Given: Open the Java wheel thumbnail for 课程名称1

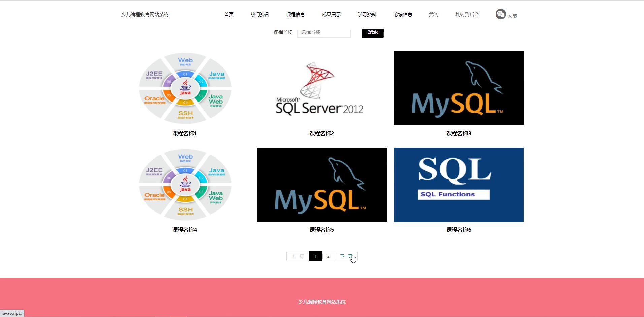Looking at the screenshot, I should (185, 88).
